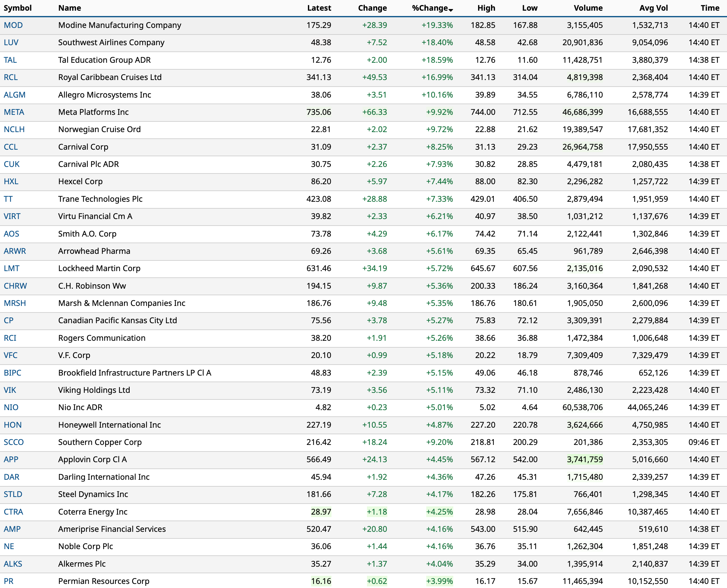Sort table by Avg Vol header
This screenshot has width=727, height=588.
click(x=653, y=8)
